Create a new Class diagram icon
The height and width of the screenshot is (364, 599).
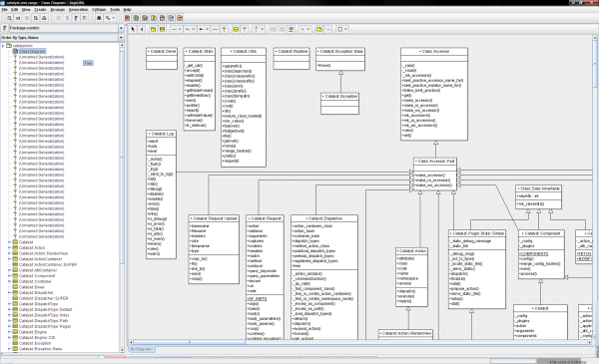coord(136,18)
